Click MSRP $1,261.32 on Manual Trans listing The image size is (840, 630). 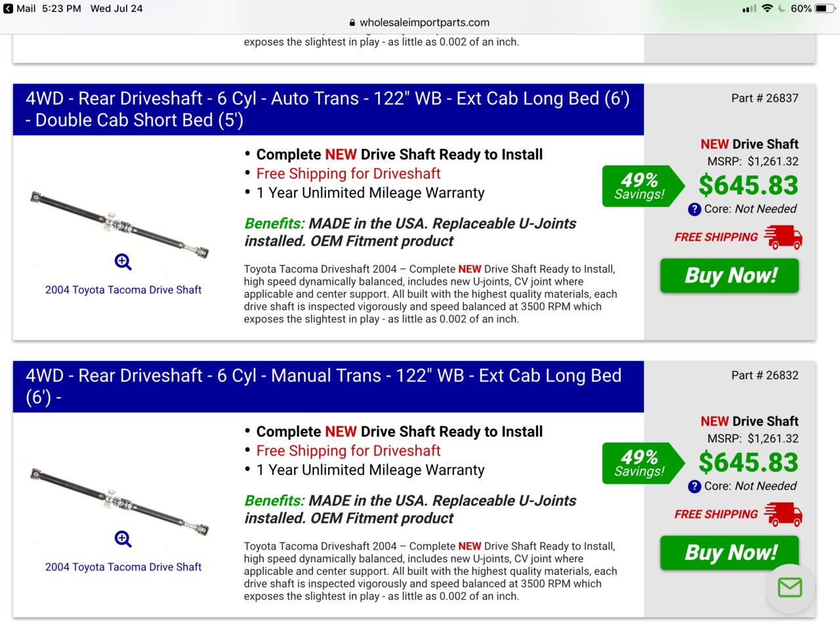753,438
